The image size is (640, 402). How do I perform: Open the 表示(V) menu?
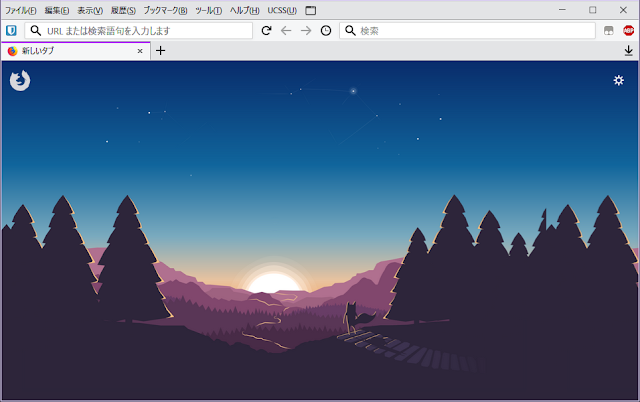click(x=90, y=11)
